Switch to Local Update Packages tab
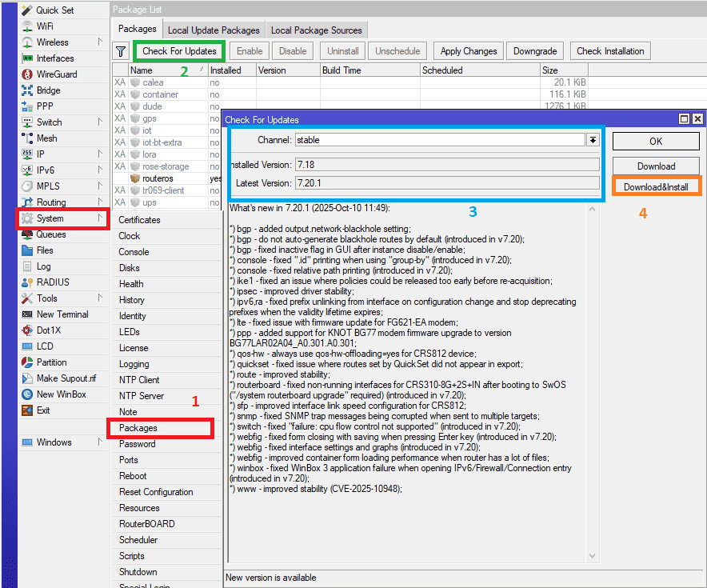This screenshot has height=588, width=707. click(214, 30)
